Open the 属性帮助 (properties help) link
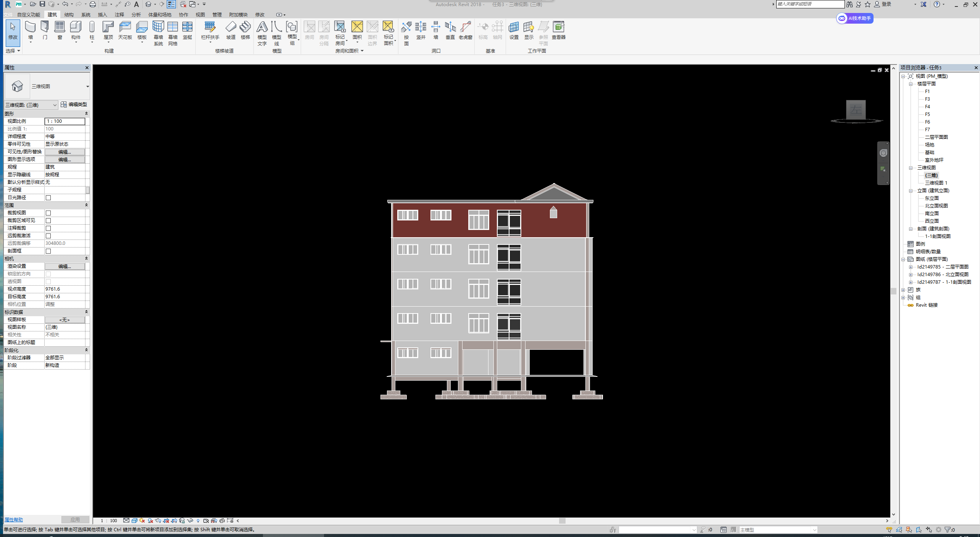Image resolution: width=980 pixels, height=537 pixels. pos(14,520)
